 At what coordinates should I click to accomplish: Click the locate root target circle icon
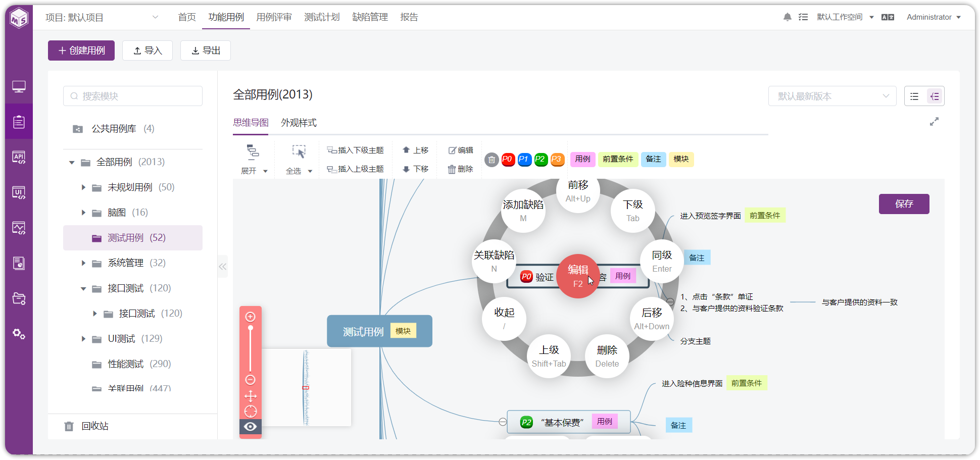click(251, 411)
